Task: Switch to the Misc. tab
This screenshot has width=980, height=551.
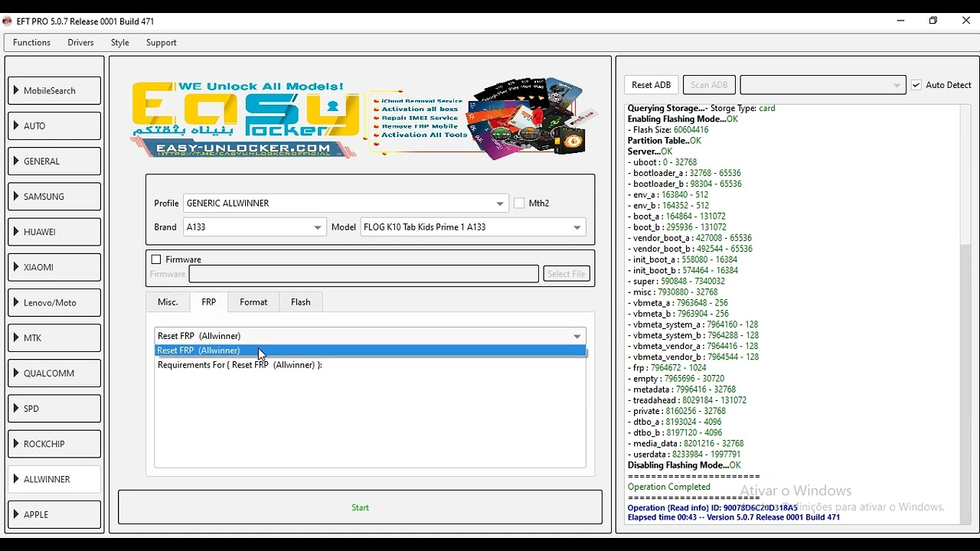Action: 168,302
